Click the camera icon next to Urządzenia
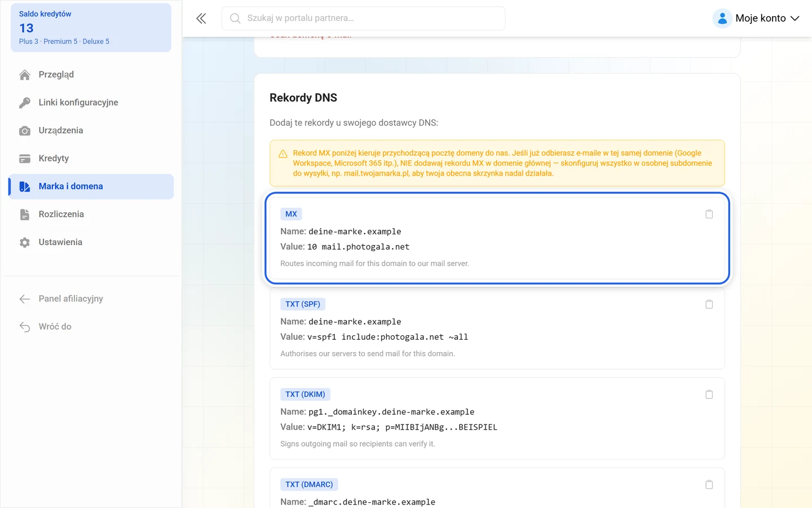This screenshot has height=508, width=812. click(x=25, y=131)
